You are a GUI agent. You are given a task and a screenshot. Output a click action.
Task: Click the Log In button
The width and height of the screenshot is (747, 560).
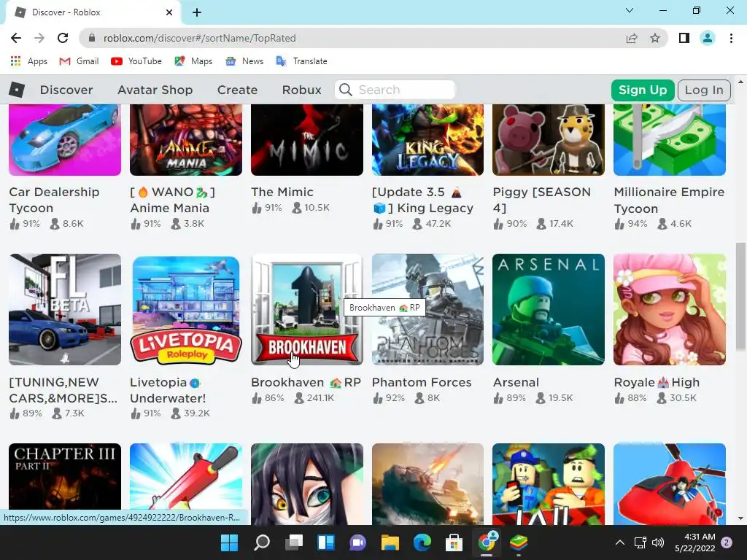[x=704, y=90]
